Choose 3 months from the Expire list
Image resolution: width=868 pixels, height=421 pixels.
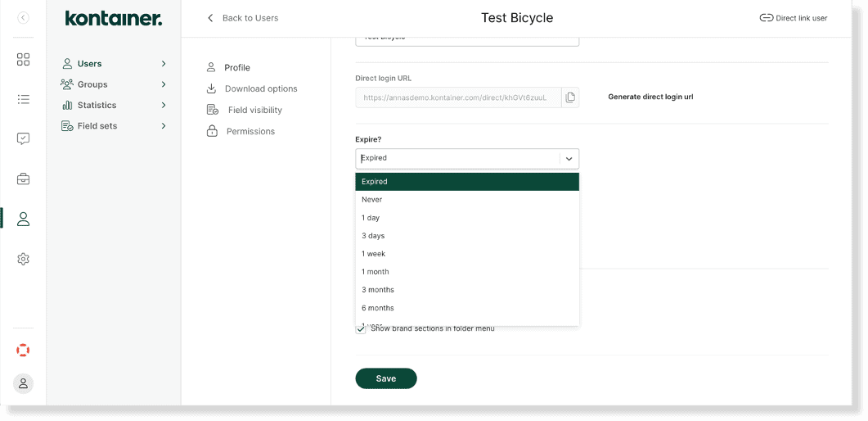tap(467, 290)
